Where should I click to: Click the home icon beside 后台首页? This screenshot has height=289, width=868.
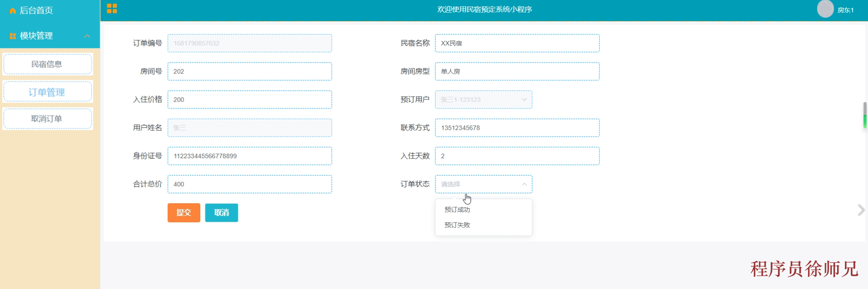pyautogui.click(x=12, y=10)
